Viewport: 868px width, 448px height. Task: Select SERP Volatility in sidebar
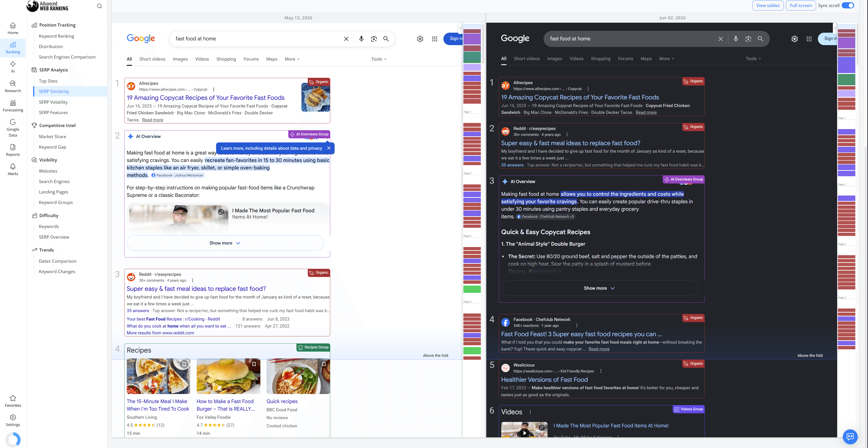click(x=53, y=102)
